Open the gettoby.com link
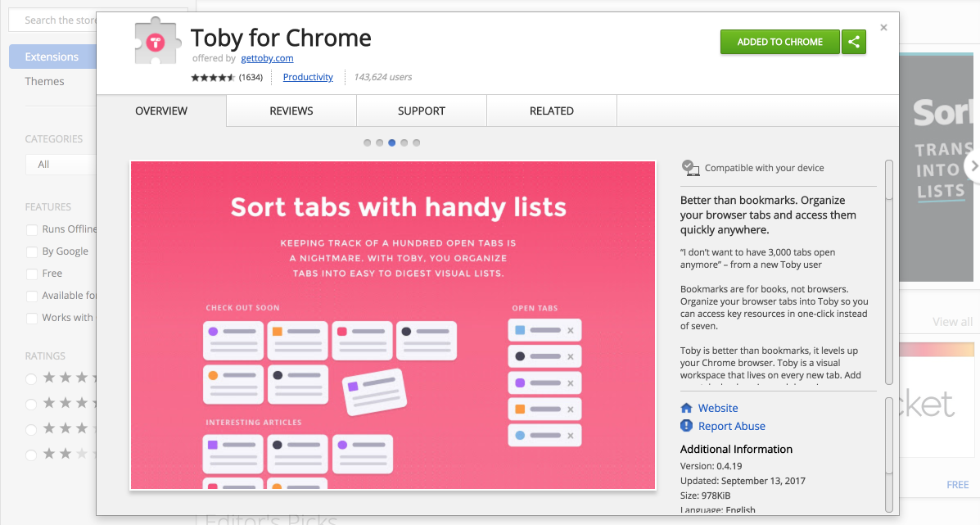This screenshot has width=980, height=525. point(267,58)
